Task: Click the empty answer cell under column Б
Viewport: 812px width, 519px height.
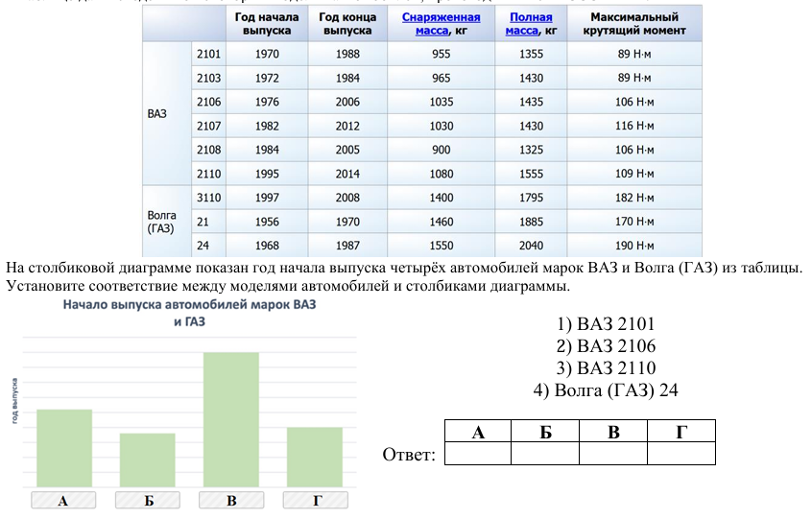Action: coord(545,453)
